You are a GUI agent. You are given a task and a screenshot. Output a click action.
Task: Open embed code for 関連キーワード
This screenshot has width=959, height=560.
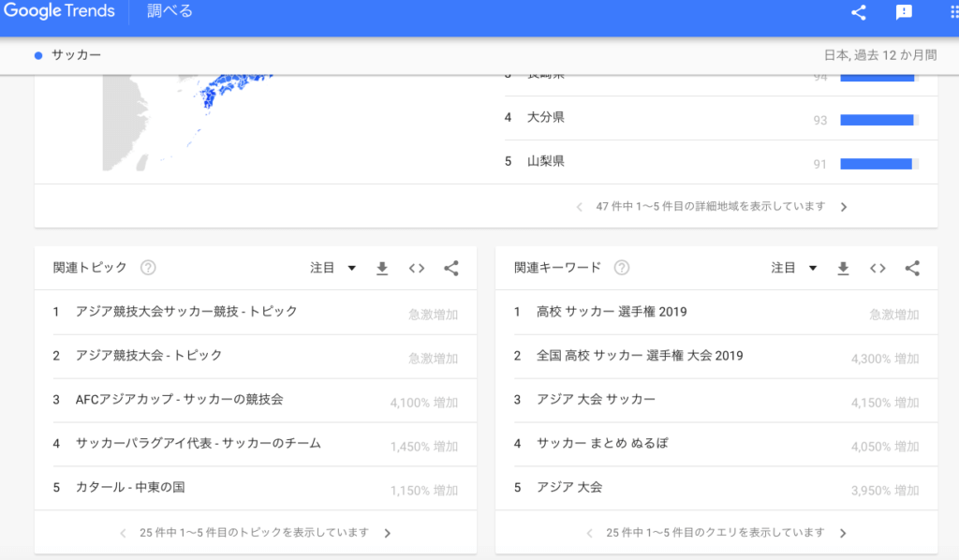pyautogui.click(x=878, y=269)
